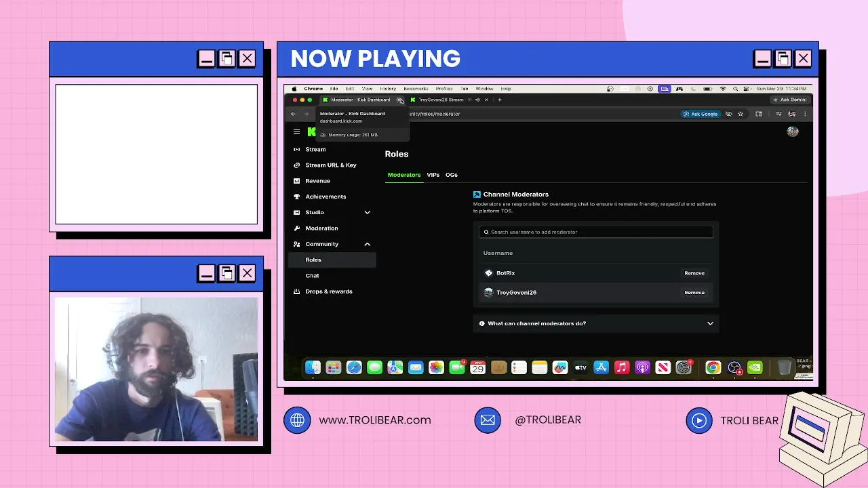Click search username to add moderator field
The width and height of the screenshot is (868, 488).
click(x=596, y=232)
